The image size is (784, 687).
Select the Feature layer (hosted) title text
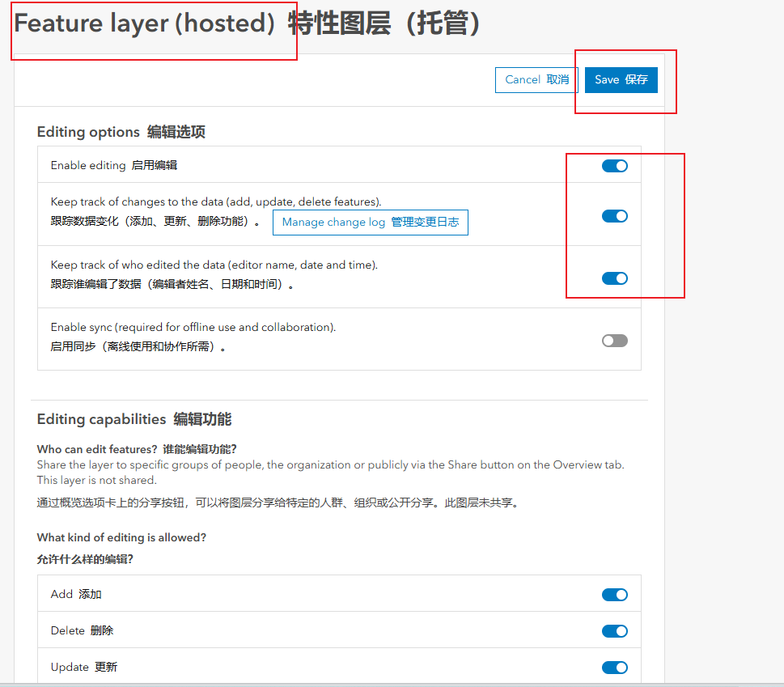pyautogui.click(x=145, y=23)
